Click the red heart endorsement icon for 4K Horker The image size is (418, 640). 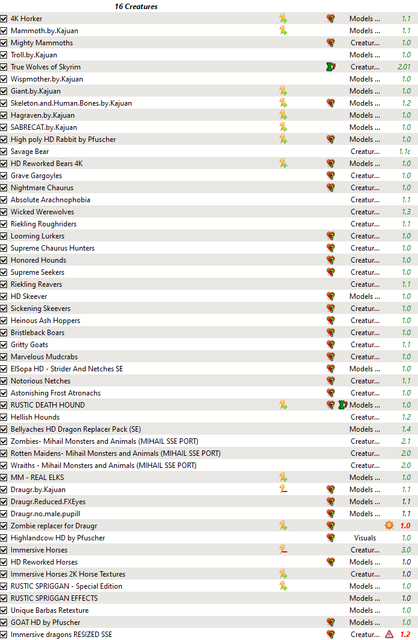pos(331,18)
